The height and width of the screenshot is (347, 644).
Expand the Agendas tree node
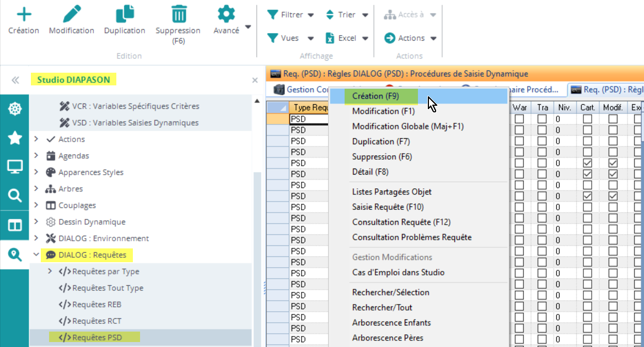tap(36, 156)
